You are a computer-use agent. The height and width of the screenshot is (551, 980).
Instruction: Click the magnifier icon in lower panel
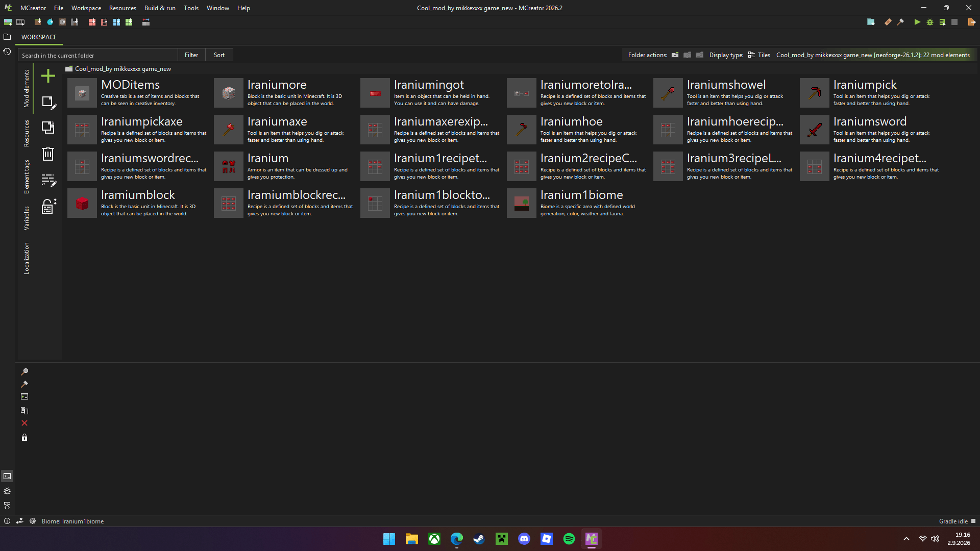pyautogui.click(x=24, y=372)
